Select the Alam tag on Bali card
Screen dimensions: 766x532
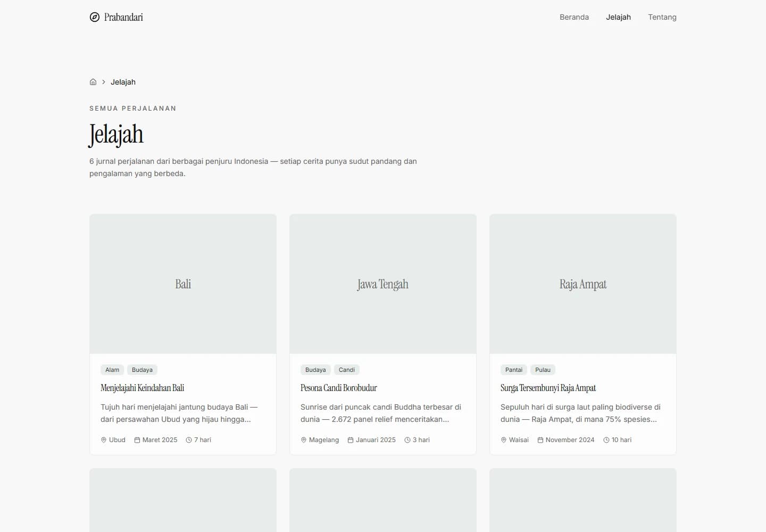112,370
